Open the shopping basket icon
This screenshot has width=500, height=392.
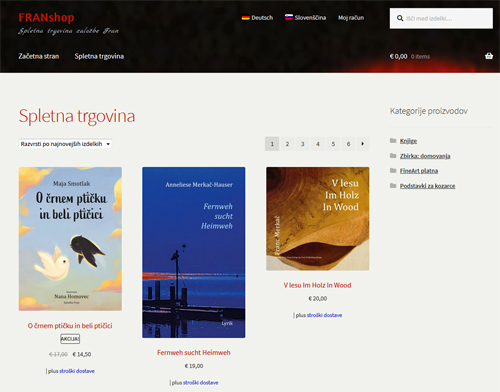pyautogui.click(x=489, y=56)
